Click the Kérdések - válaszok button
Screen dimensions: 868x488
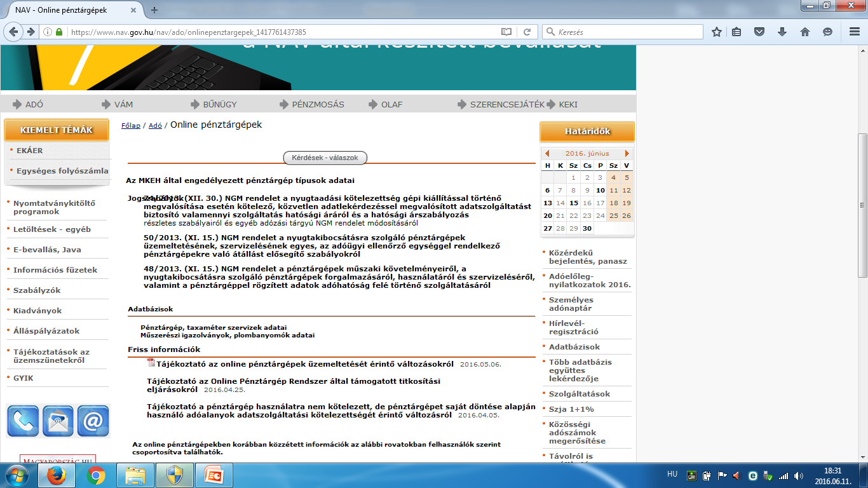[x=325, y=158]
